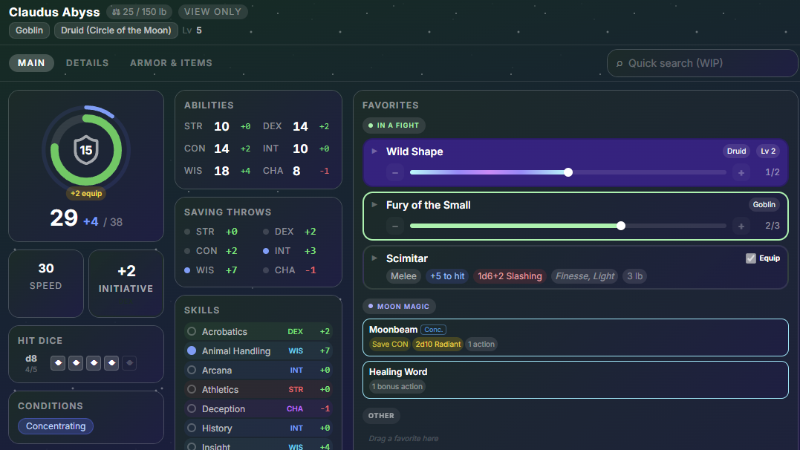Toggle Animal Handling proficiency circle
Viewport: 800px width, 450px height.
pos(191,351)
